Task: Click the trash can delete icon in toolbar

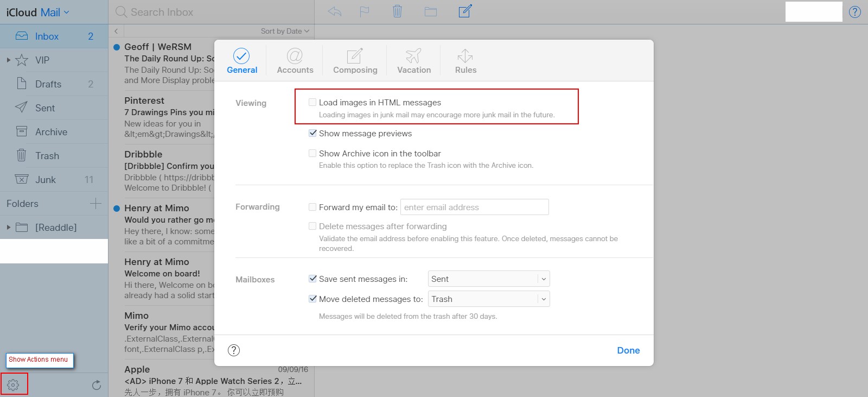Action: tap(397, 11)
